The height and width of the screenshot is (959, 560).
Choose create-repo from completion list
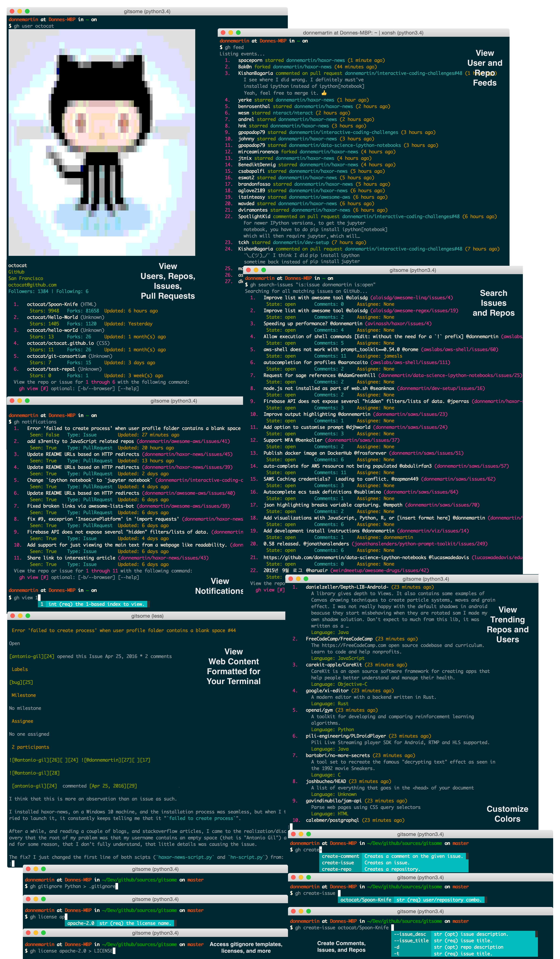pos(336,869)
